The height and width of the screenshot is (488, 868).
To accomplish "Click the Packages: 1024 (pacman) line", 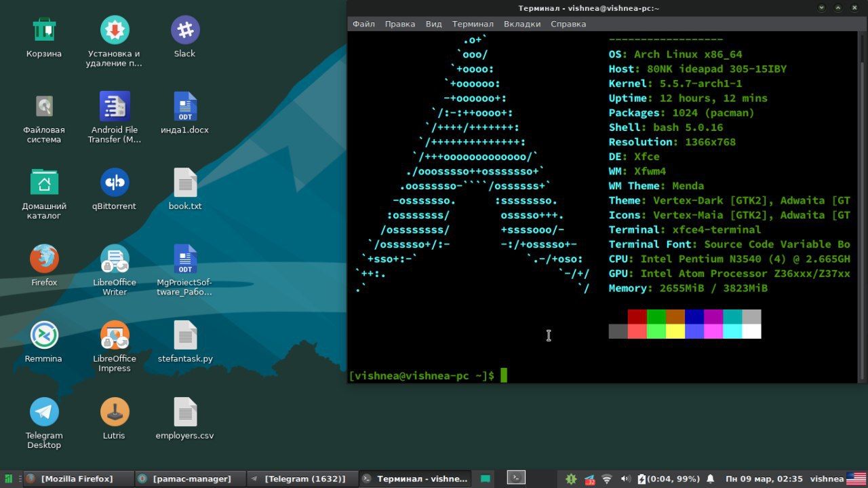I will click(x=682, y=113).
